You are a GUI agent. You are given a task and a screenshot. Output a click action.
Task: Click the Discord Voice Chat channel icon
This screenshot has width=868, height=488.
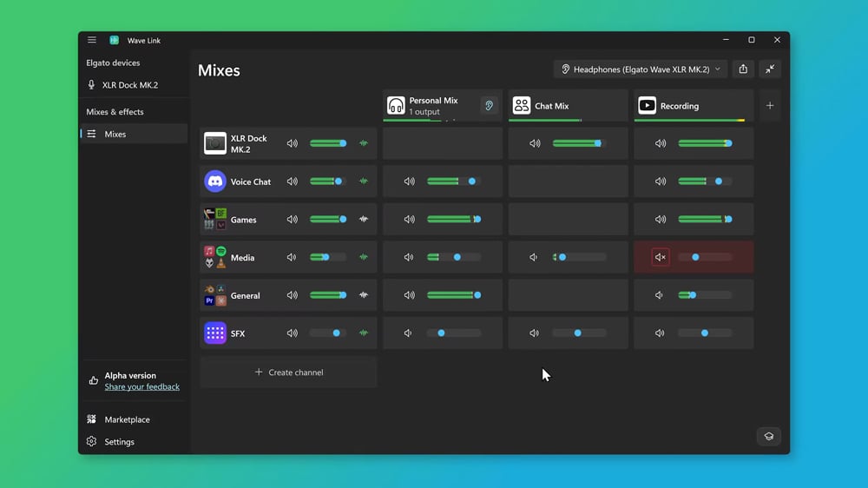pos(214,181)
